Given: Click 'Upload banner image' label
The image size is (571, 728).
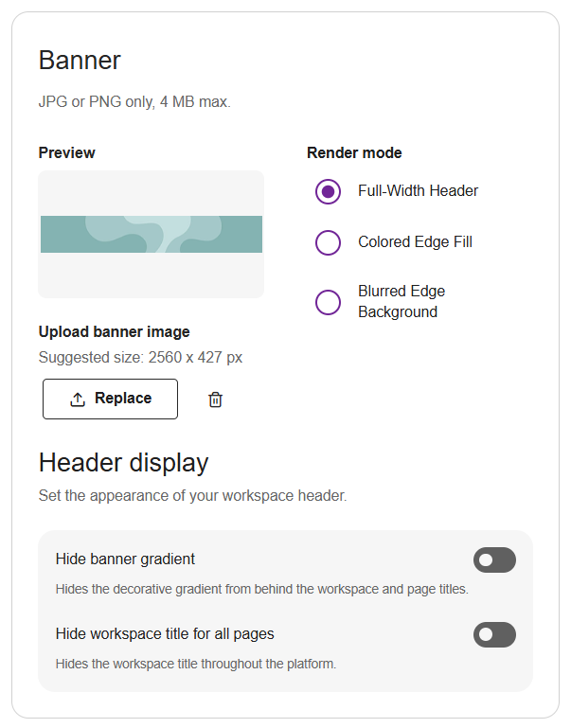Looking at the screenshot, I should tap(115, 332).
